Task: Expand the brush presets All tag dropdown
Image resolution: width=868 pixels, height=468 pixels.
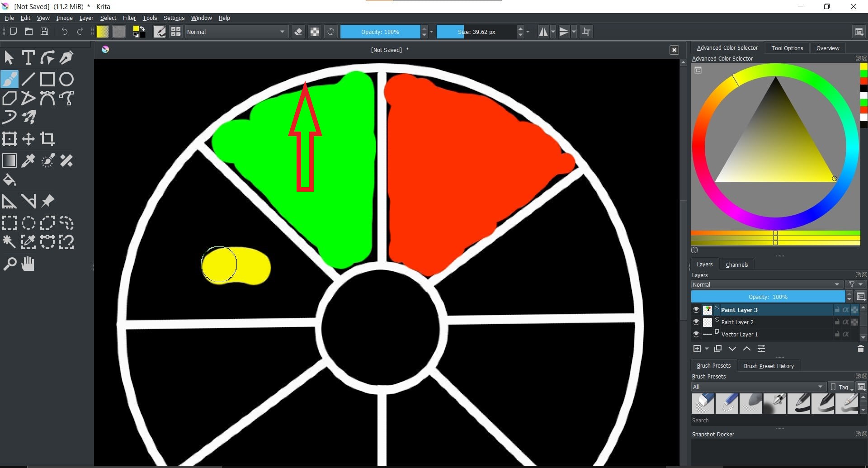Action: click(x=759, y=387)
